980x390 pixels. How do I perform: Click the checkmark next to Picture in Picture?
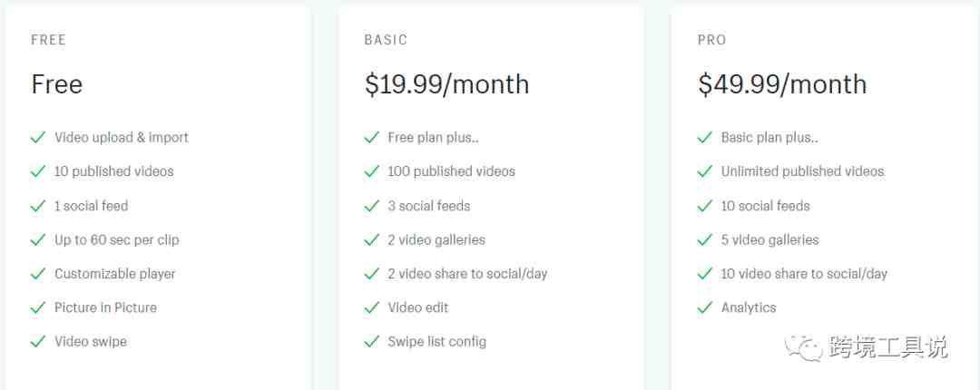point(38,307)
